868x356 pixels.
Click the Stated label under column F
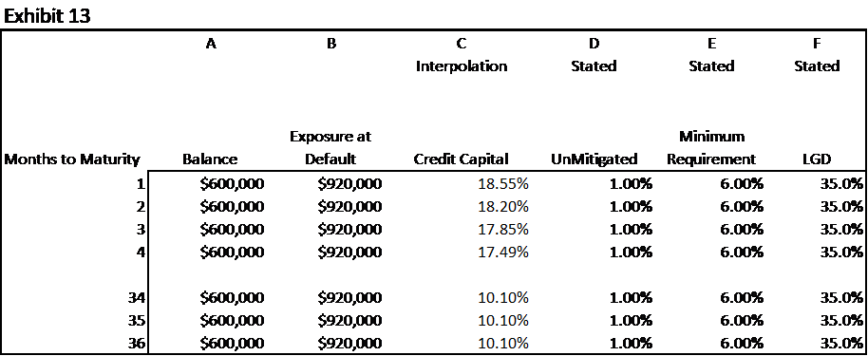point(817,66)
